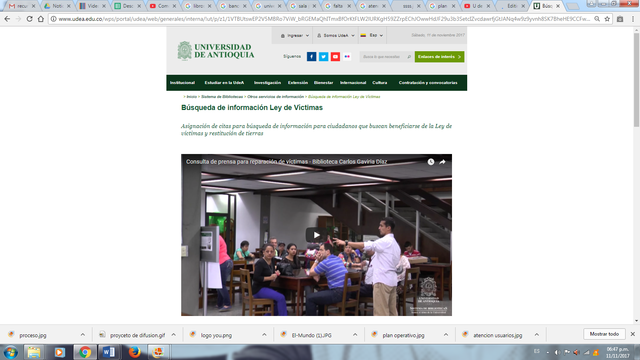Viewport: 640px width, 360px height.
Task: Open the Institucional menu
Action: (182, 83)
